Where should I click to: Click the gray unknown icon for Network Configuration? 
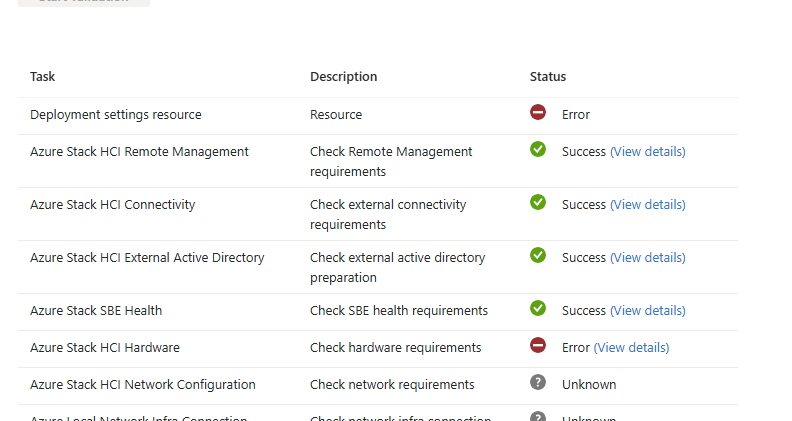point(538,382)
